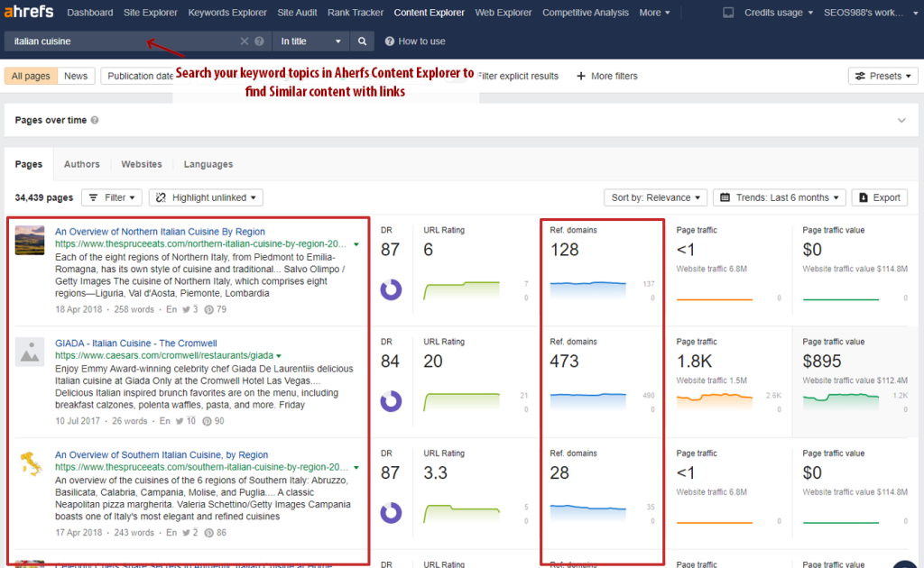Image resolution: width=924 pixels, height=568 pixels.
Task: Open Rank Tracker
Action: click(356, 13)
